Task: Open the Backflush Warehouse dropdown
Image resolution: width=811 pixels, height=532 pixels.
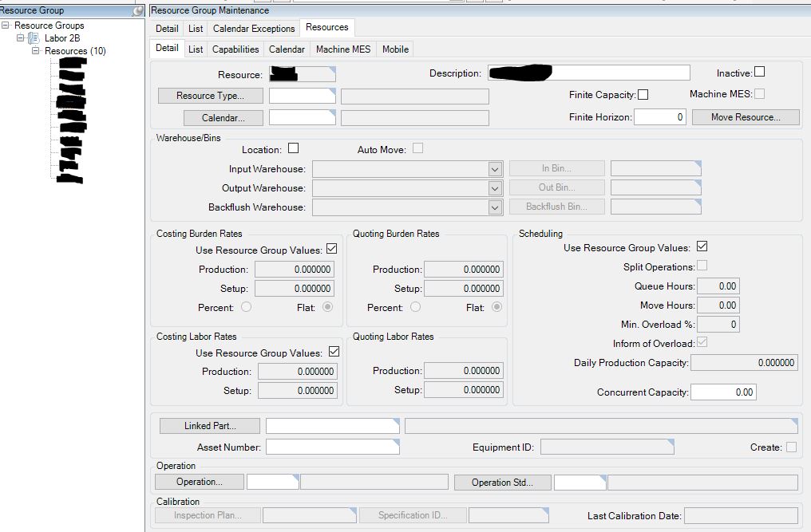Action: click(x=495, y=207)
